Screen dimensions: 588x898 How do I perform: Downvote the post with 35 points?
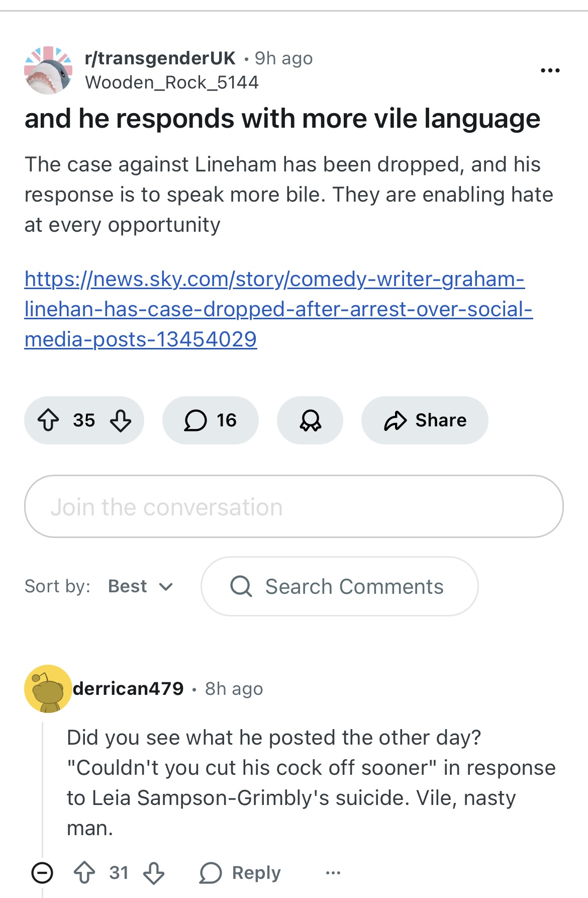121,420
